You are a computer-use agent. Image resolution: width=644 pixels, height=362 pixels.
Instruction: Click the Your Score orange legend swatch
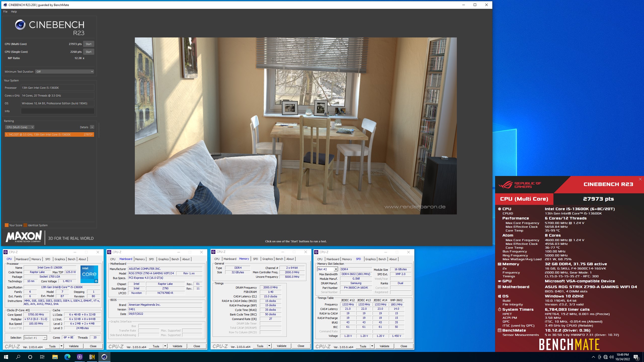[x=7, y=225]
